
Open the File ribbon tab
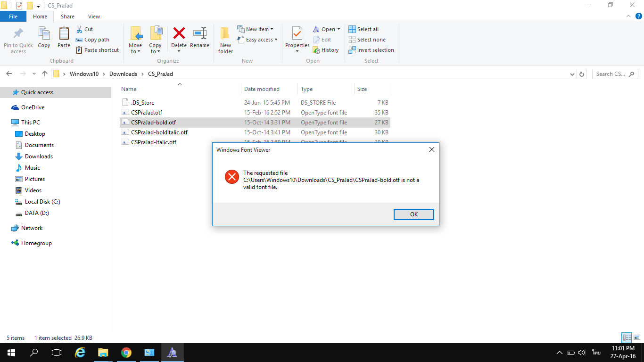[x=13, y=16]
